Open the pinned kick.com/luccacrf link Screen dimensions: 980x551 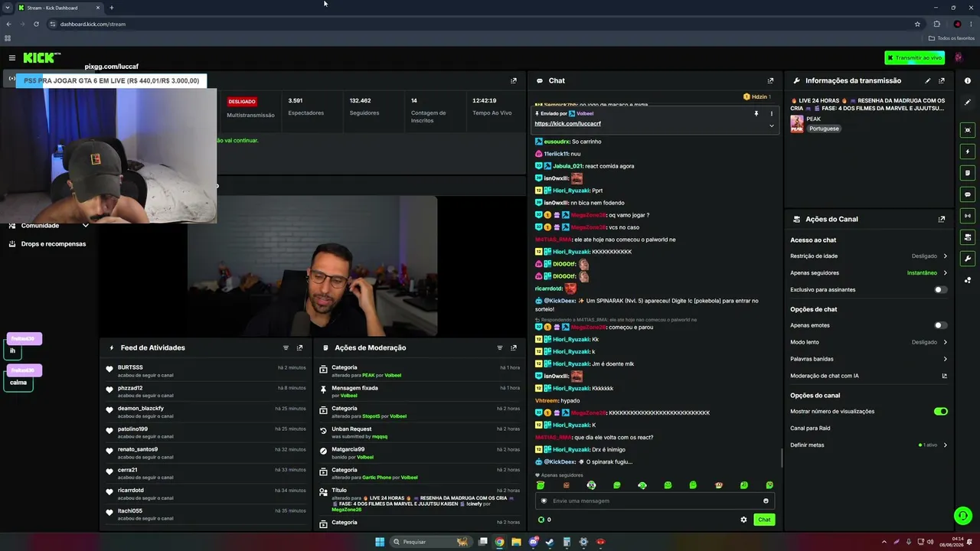[567, 124]
